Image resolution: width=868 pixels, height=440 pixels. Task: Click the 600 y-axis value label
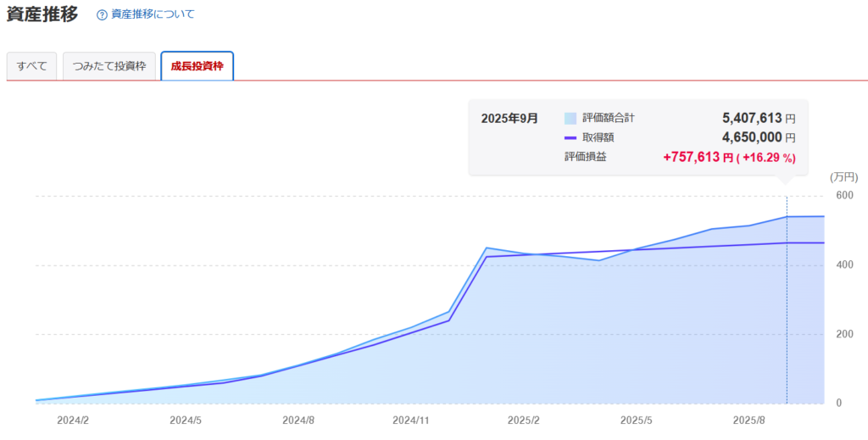[x=844, y=196]
